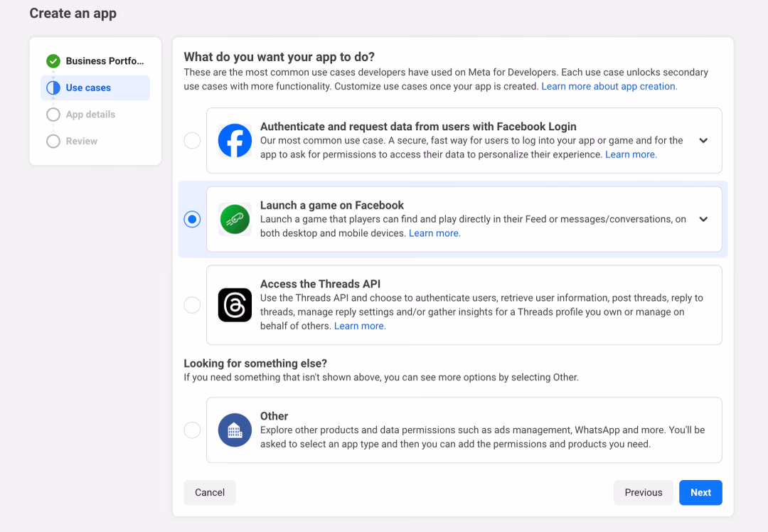Click the empty Review step circle
Viewport: 768px width, 532px height.
coord(53,141)
